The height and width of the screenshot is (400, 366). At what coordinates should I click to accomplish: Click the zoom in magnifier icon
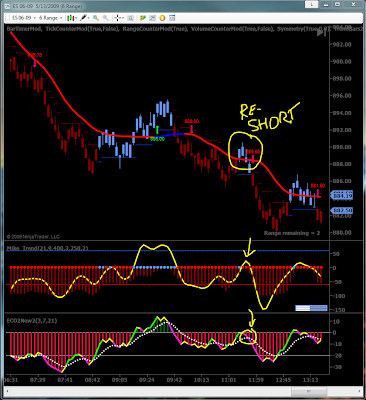pyautogui.click(x=96, y=18)
